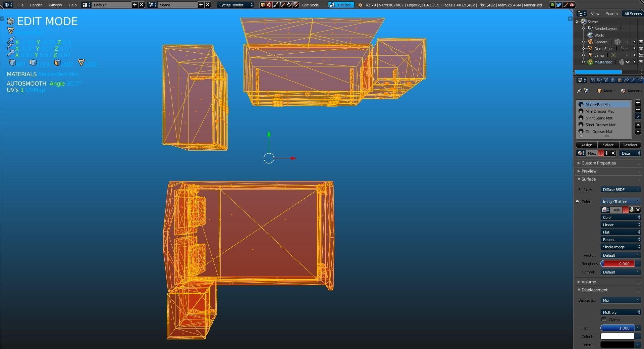The image size is (644, 349).
Task: Toggle selectability of DemoFloor
Action: [x=634, y=48]
